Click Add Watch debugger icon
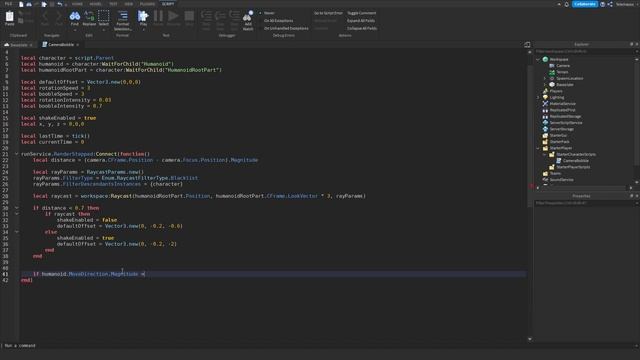The width and height of the screenshot is (640, 360). (248, 20)
